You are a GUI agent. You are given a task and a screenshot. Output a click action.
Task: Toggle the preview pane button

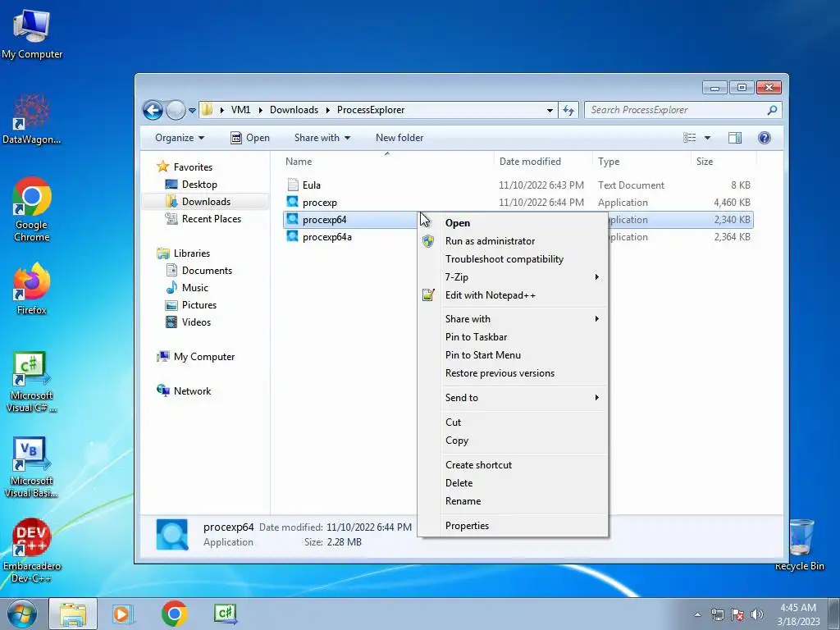pos(734,138)
